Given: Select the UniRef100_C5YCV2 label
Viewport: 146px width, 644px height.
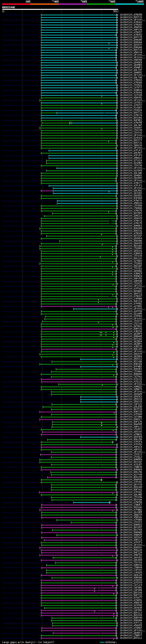Looking at the screenshot, I should 131,133.
